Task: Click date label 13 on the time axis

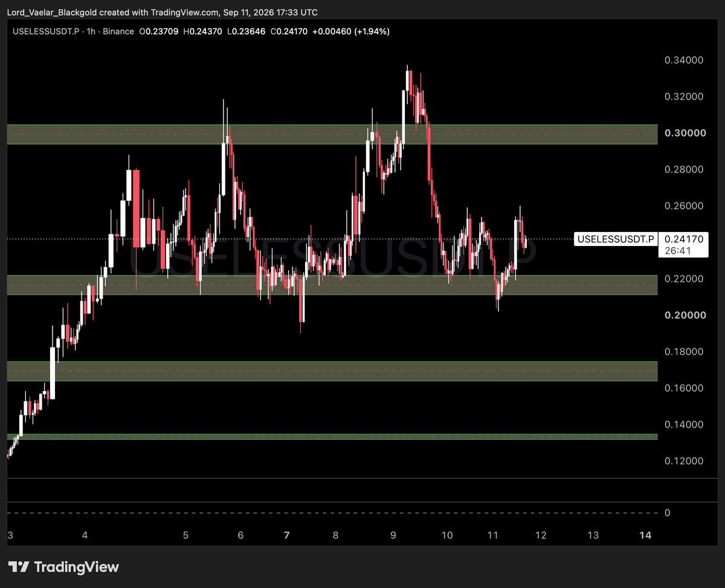Action: 593,535
